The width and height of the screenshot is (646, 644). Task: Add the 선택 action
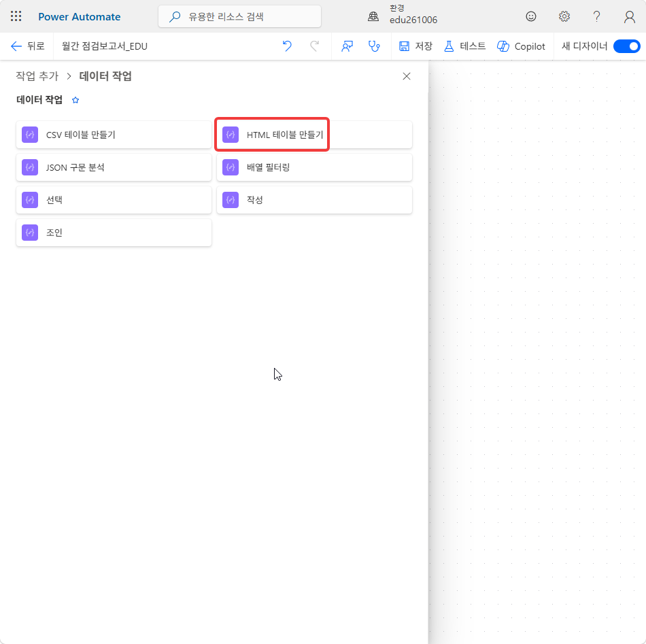coord(114,200)
